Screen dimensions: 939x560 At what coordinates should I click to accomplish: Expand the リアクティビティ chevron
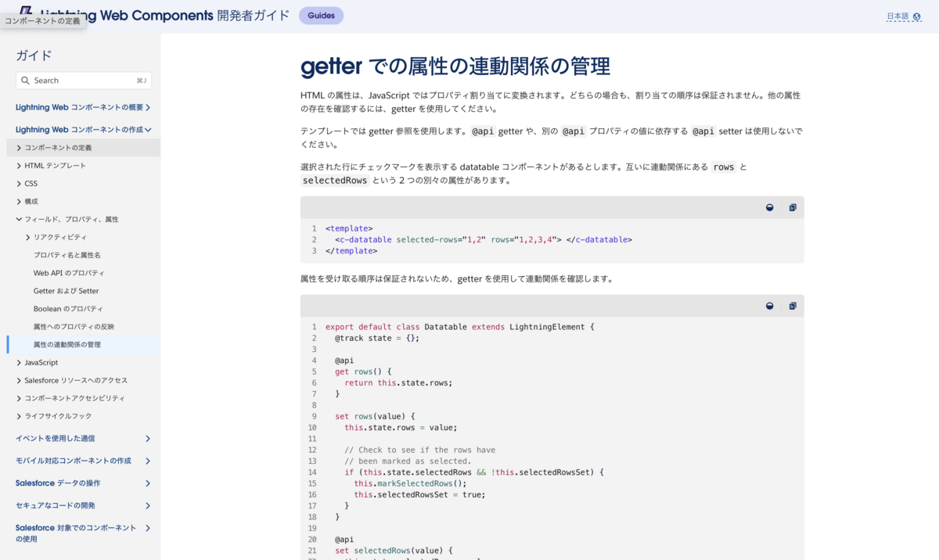[28, 237]
